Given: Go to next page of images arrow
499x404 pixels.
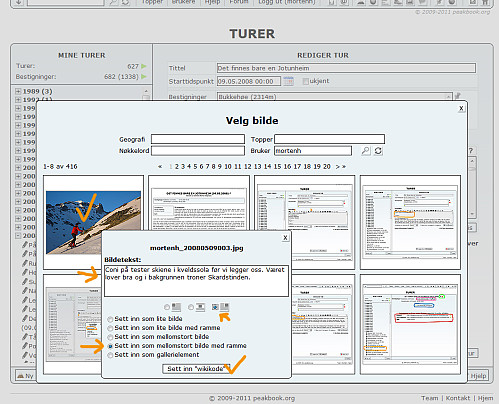Looking at the screenshot, I should [337, 166].
